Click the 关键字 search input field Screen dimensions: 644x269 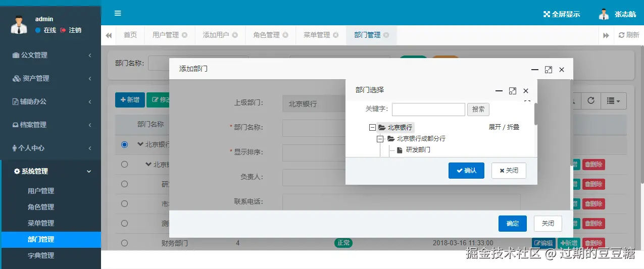point(428,110)
